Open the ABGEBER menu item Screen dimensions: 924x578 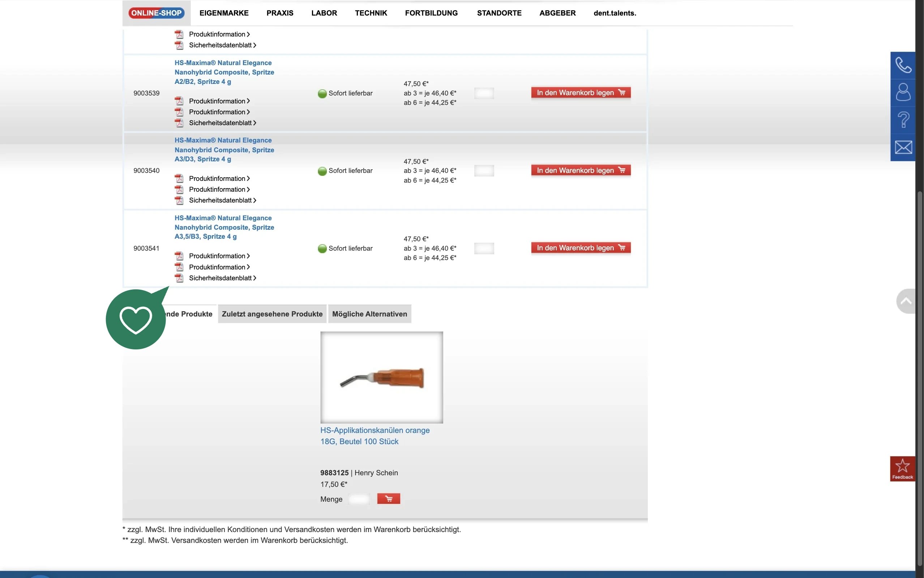(x=557, y=13)
